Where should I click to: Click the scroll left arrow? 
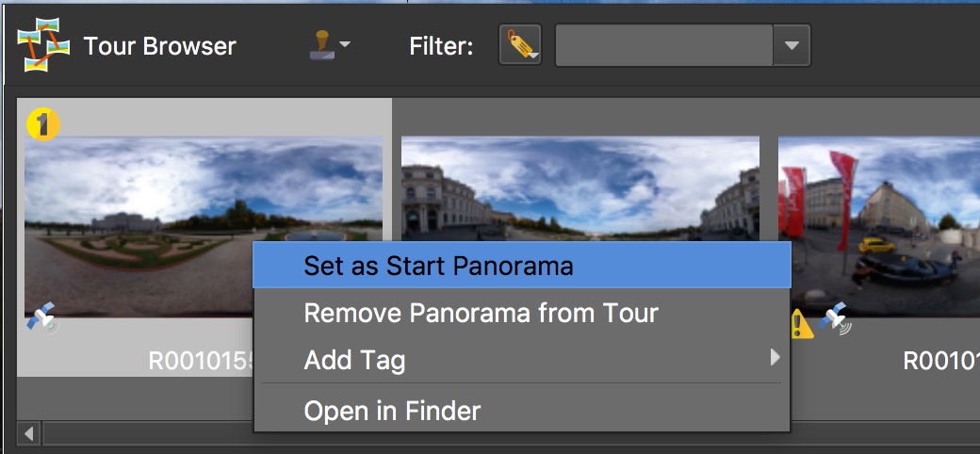point(28,434)
